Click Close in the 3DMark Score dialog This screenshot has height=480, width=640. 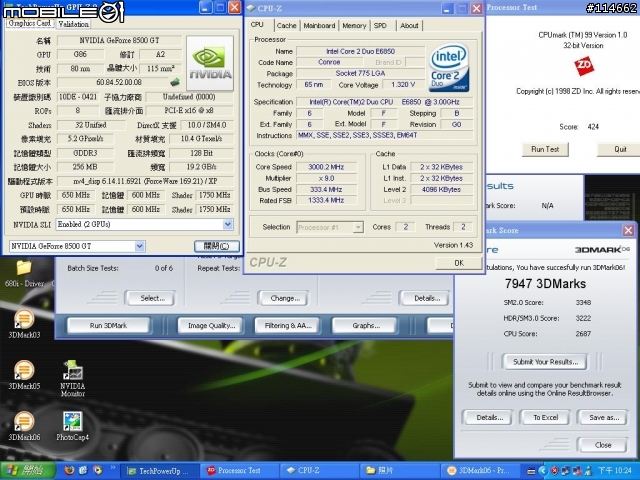click(603, 444)
